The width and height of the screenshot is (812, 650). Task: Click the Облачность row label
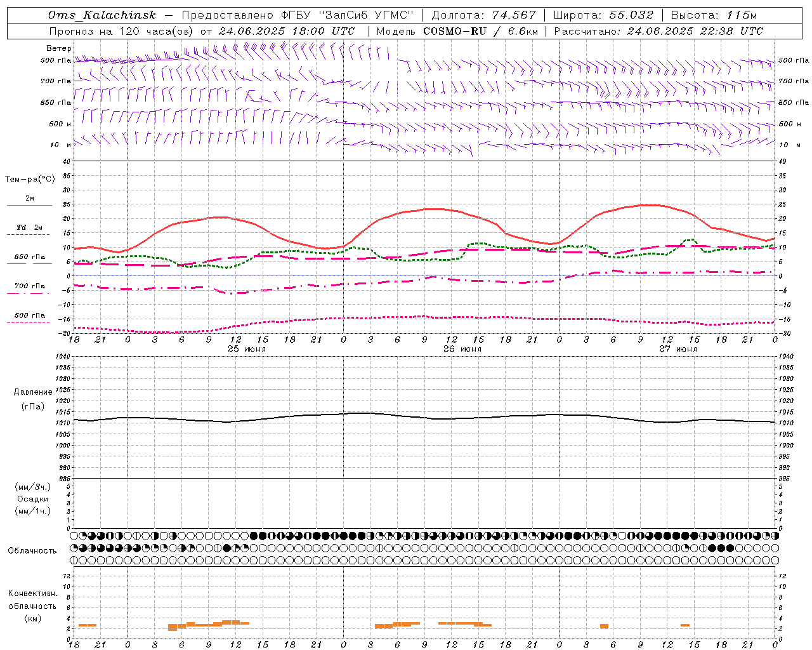(x=32, y=551)
